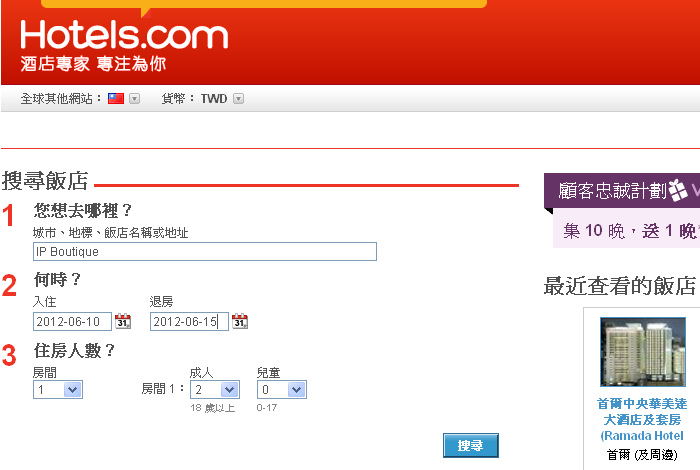
Task: Click the check-in date field 2012-06-10
Action: [x=72, y=321]
